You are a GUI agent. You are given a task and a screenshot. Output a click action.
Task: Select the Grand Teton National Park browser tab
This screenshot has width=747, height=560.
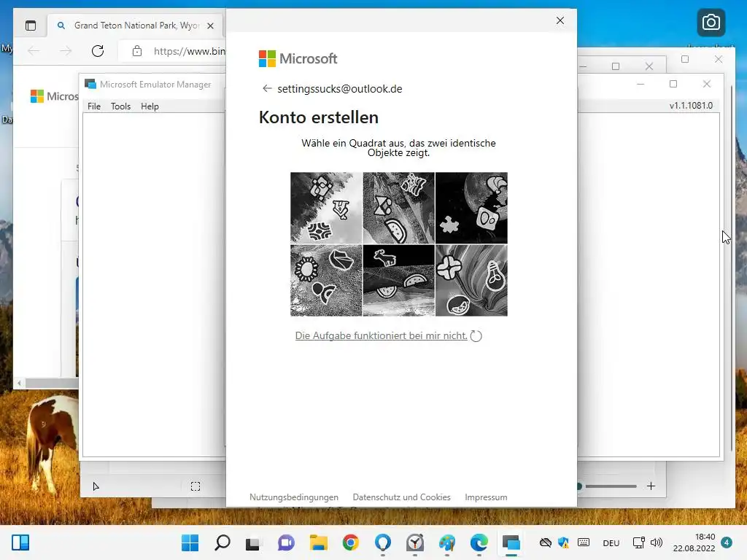pos(136,26)
